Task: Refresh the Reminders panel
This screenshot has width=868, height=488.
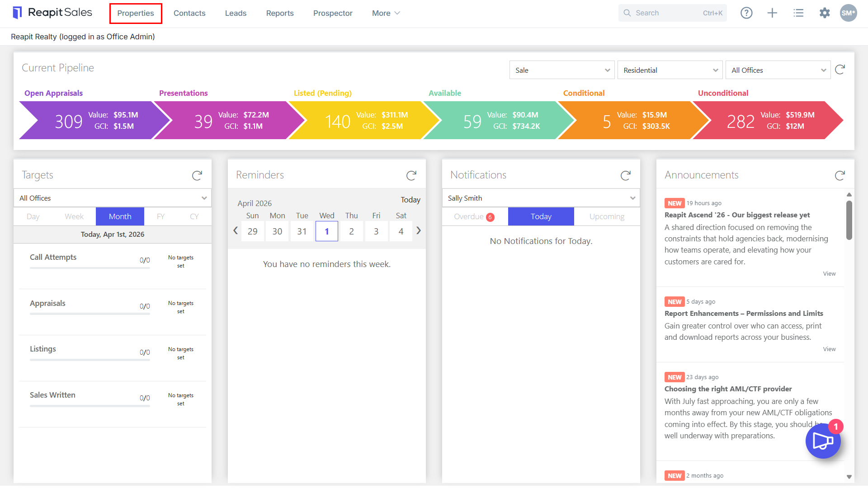Action: [411, 175]
